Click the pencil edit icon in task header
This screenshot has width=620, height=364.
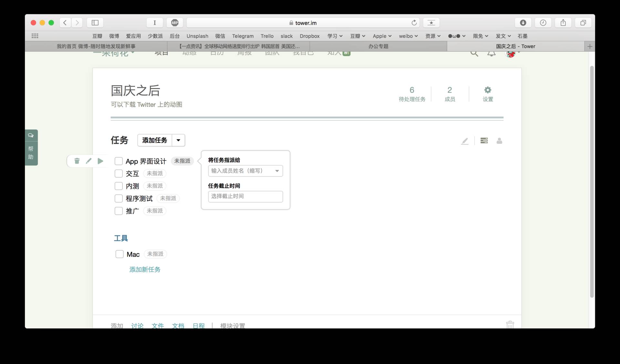464,141
